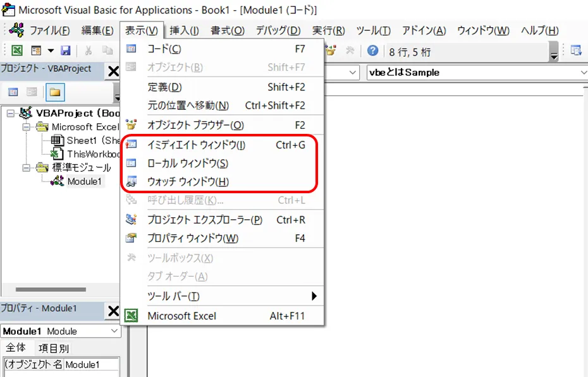This screenshot has width=588, height=377.
Task: Select ローカル ウィンドウ menu item
Action: [187, 163]
